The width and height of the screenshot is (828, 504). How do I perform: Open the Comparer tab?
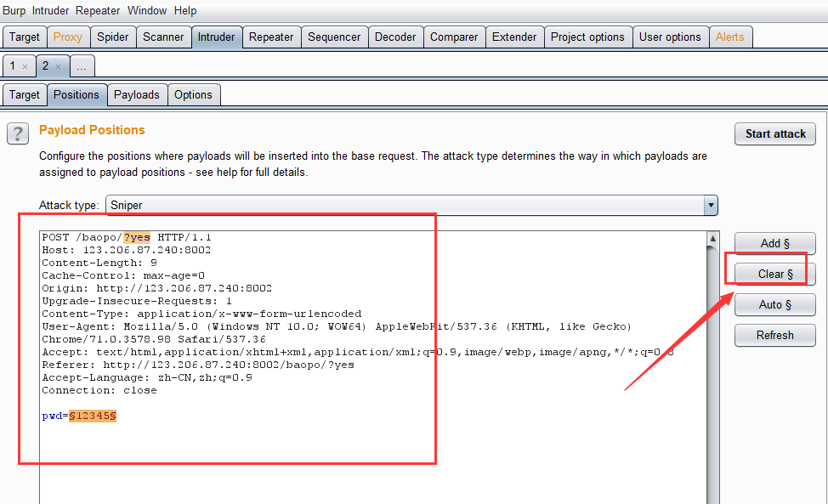[x=454, y=37]
